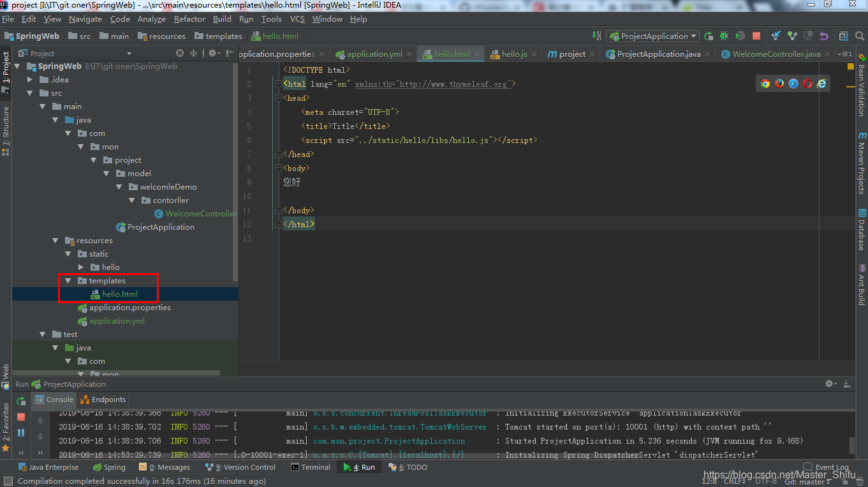This screenshot has width=868, height=487.
Task: Expand the .idea folder
Action: pos(30,80)
